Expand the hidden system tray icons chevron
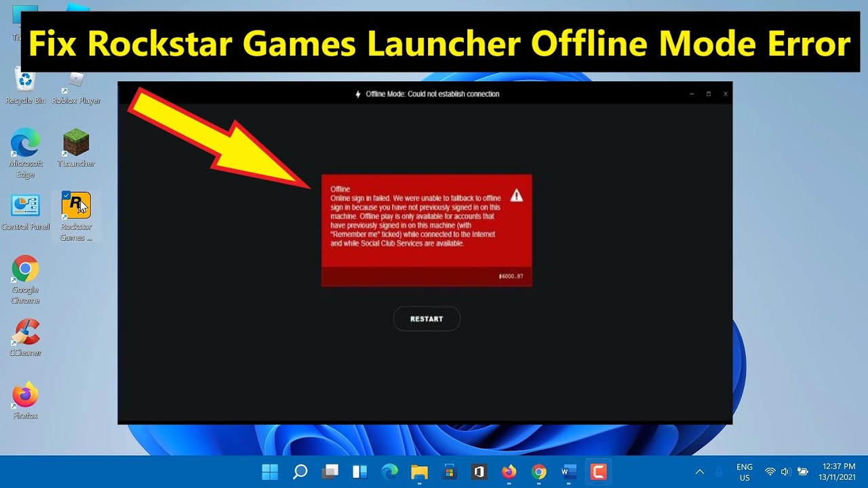Viewport: 868px width, 488px height. [x=700, y=472]
